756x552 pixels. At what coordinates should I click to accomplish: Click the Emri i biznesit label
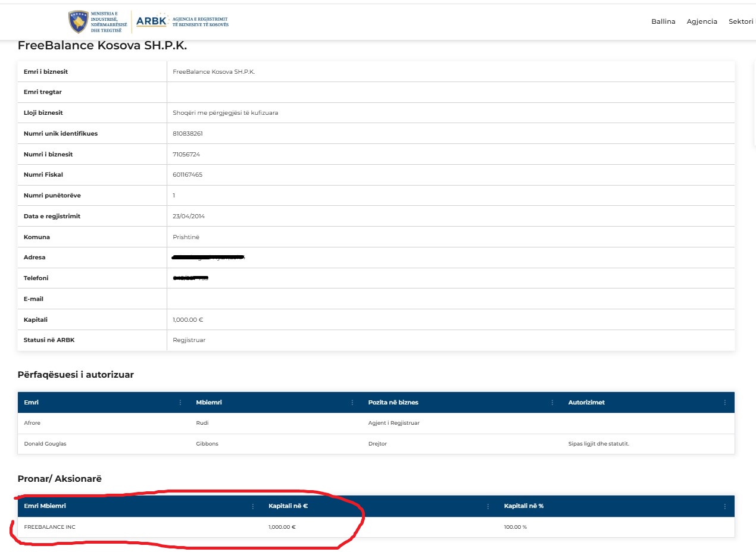click(46, 72)
